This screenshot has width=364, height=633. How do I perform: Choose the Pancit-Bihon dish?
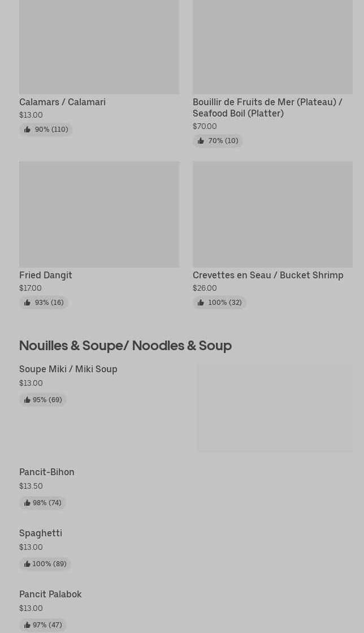coord(47,472)
